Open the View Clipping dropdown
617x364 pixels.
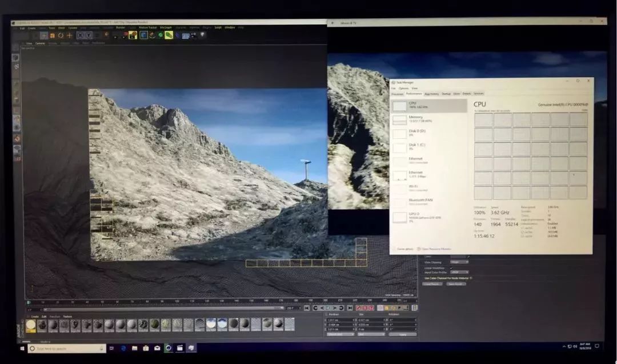click(x=459, y=262)
